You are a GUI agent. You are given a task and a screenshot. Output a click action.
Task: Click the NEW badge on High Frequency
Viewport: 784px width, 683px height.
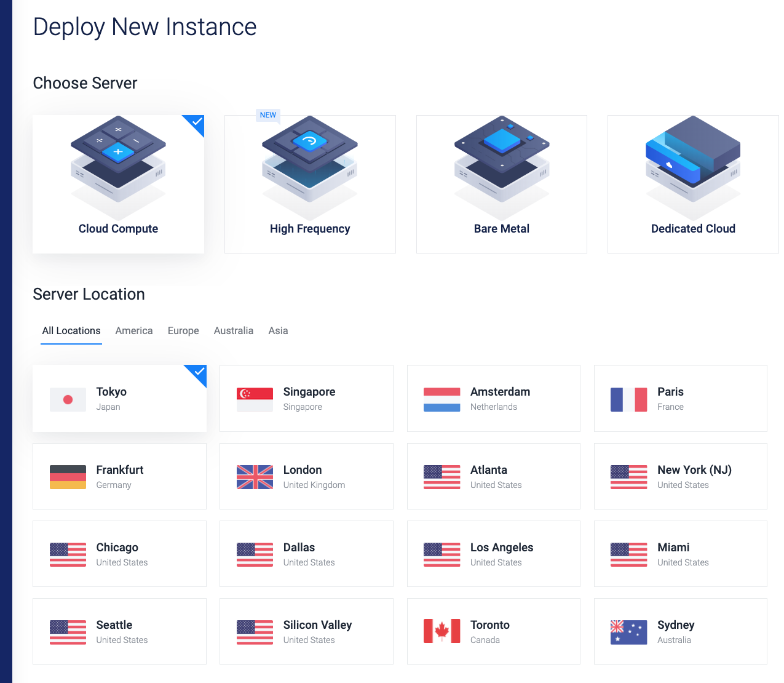[268, 115]
